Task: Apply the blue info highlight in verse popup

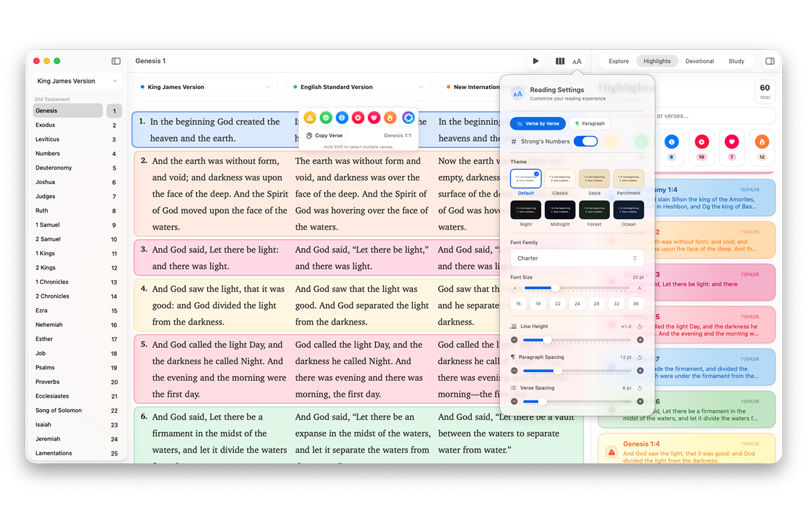Action: coord(342,117)
